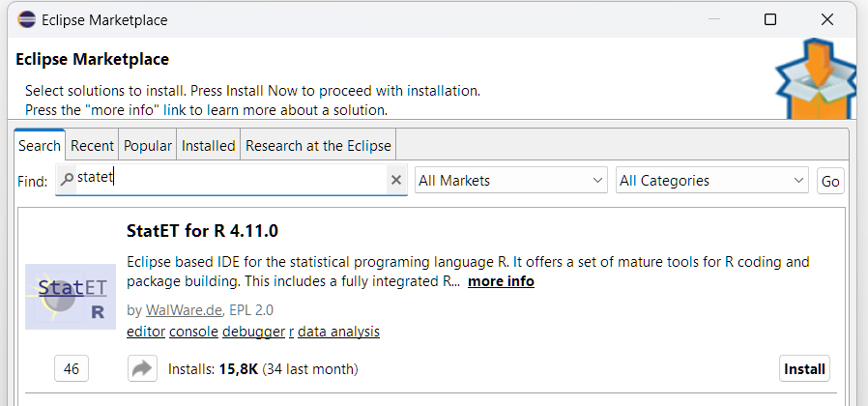This screenshot has width=868, height=406.
Task: Click the Eclipse icon in title bar
Action: (24, 19)
